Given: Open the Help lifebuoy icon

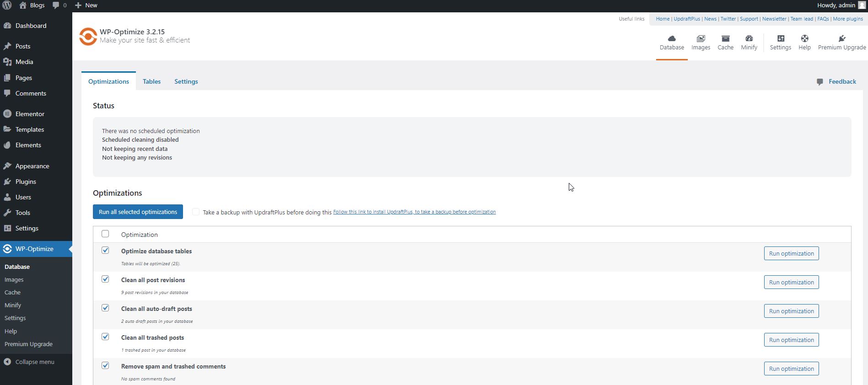Looking at the screenshot, I should point(804,38).
